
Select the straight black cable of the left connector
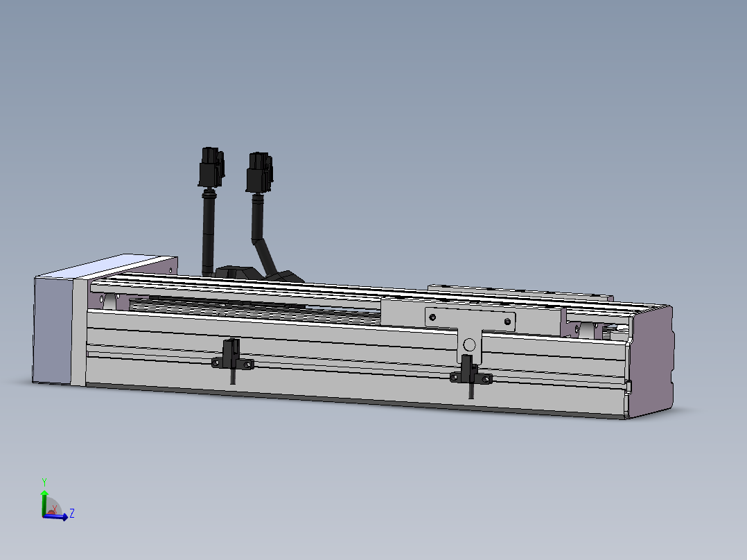(x=208, y=234)
